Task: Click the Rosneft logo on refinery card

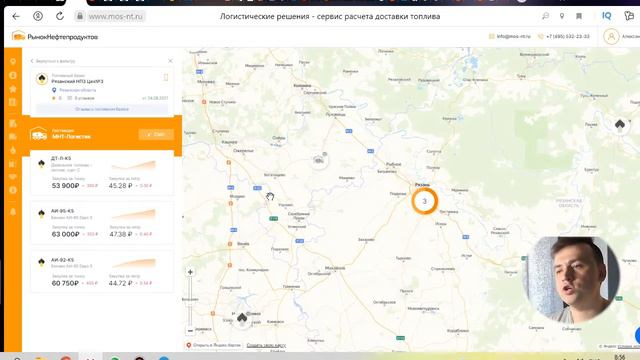Action: (x=42, y=79)
